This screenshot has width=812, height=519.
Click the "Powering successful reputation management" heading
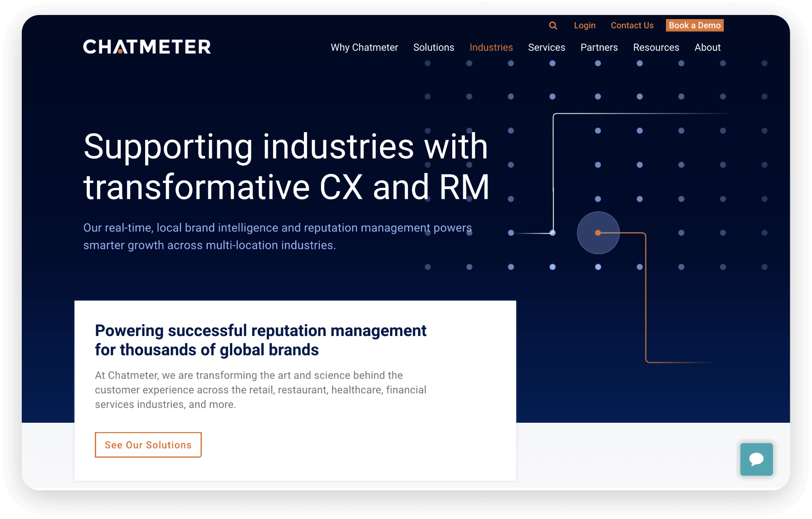pyautogui.click(x=260, y=340)
